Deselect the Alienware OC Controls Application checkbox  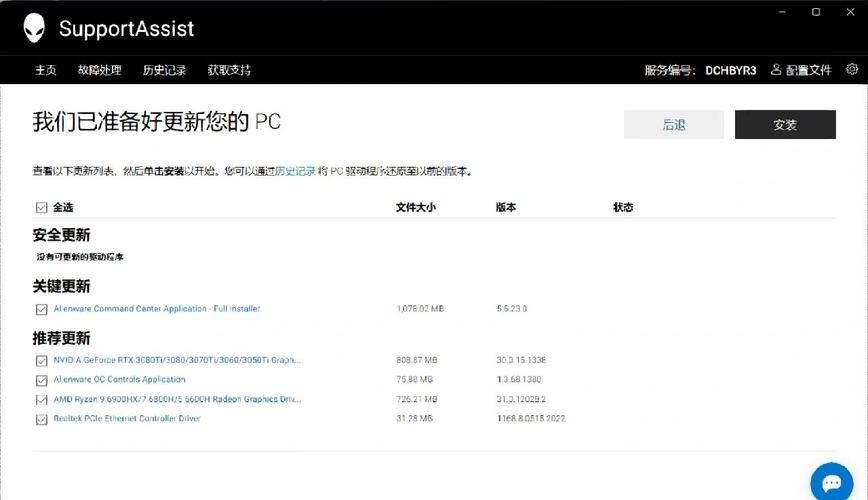[41, 380]
